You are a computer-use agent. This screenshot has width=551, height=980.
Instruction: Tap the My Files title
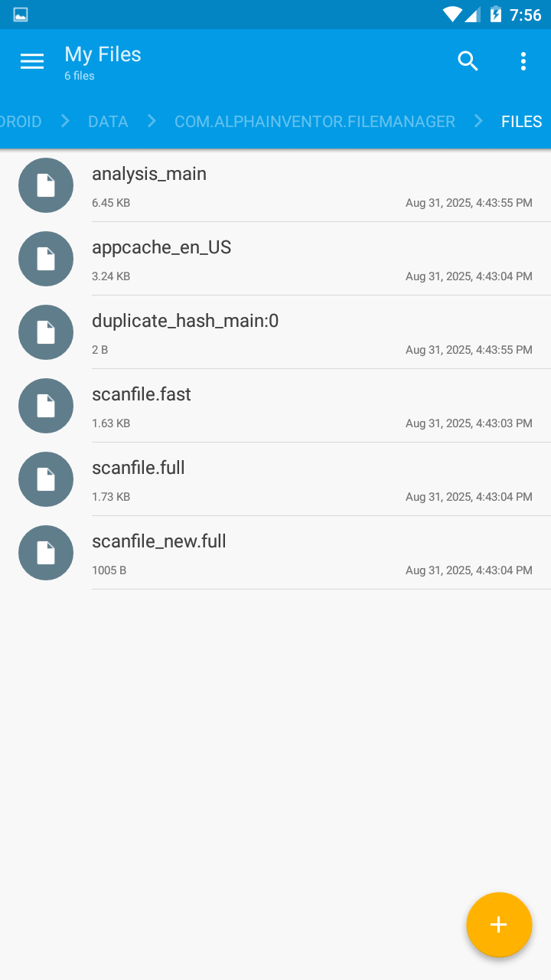pos(103,54)
